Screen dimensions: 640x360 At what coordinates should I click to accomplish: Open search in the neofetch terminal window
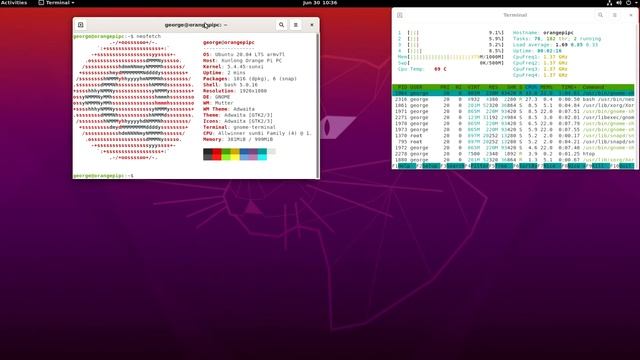281,25
